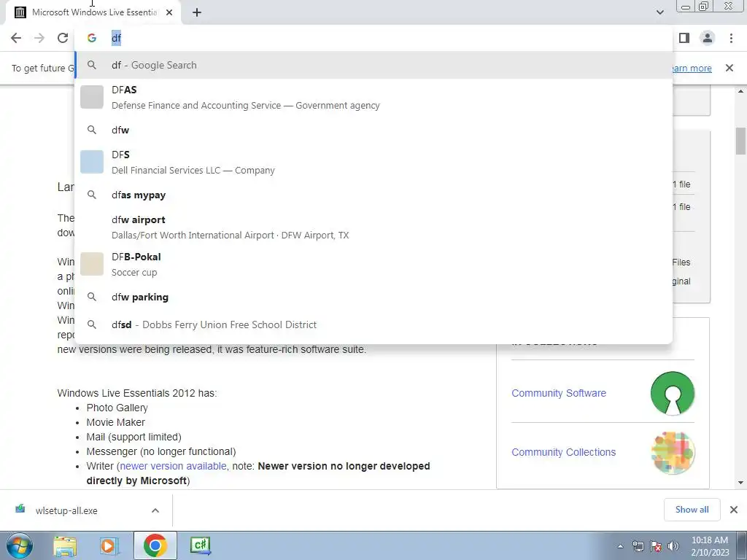This screenshot has width=747, height=560.
Task: Click the 'Photo Gallery' list item text
Action: click(x=117, y=408)
